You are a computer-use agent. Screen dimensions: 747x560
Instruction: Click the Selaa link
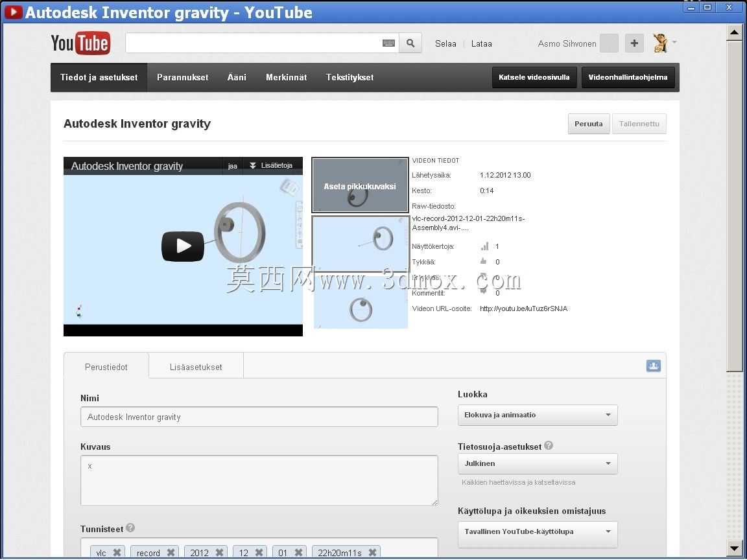(445, 44)
